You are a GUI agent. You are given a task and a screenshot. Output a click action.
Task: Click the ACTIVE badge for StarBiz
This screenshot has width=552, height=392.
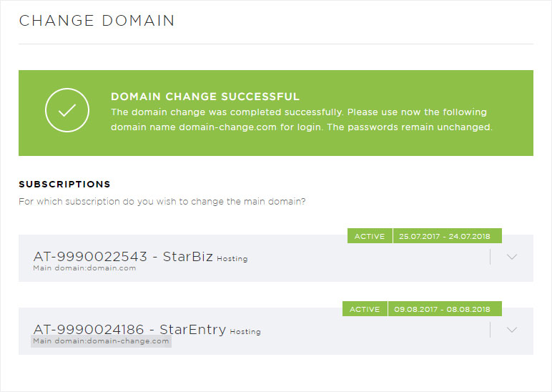pyautogui.click(x=370, y=236)
